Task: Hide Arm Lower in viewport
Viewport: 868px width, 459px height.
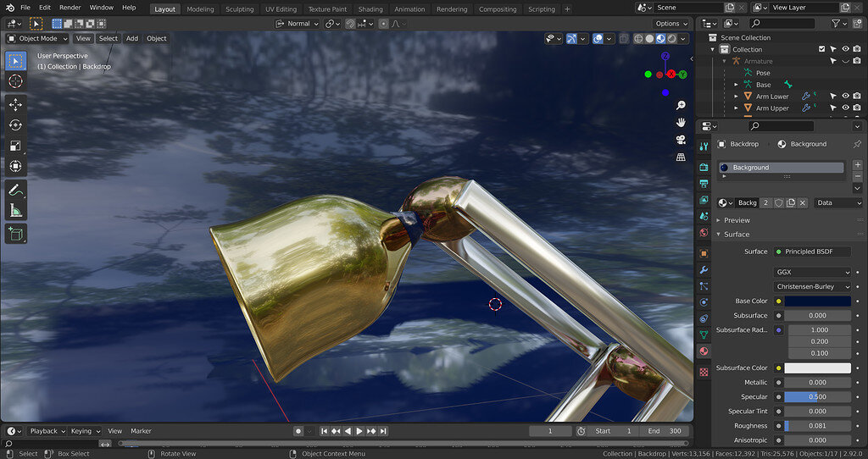Action: [845, 97]
